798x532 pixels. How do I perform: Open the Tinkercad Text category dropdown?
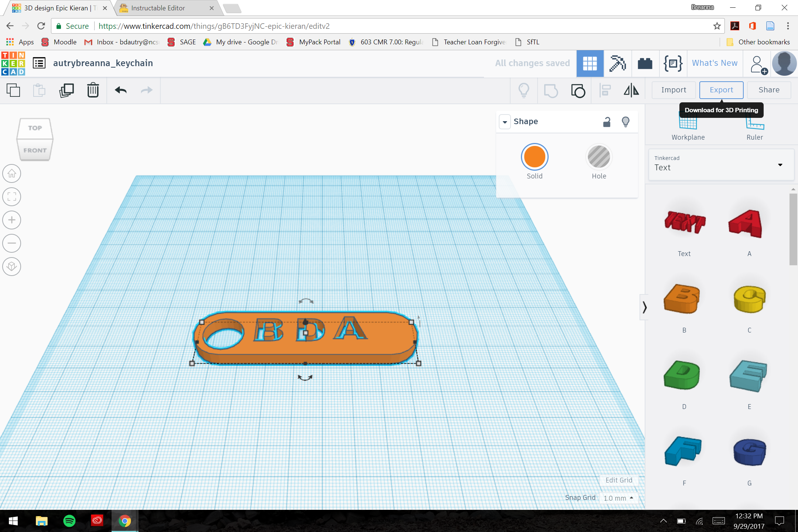coord(780,165)
